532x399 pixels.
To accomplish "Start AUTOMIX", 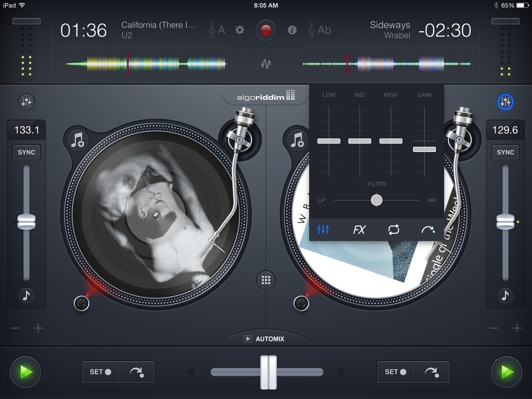I will tap(264, 339).
